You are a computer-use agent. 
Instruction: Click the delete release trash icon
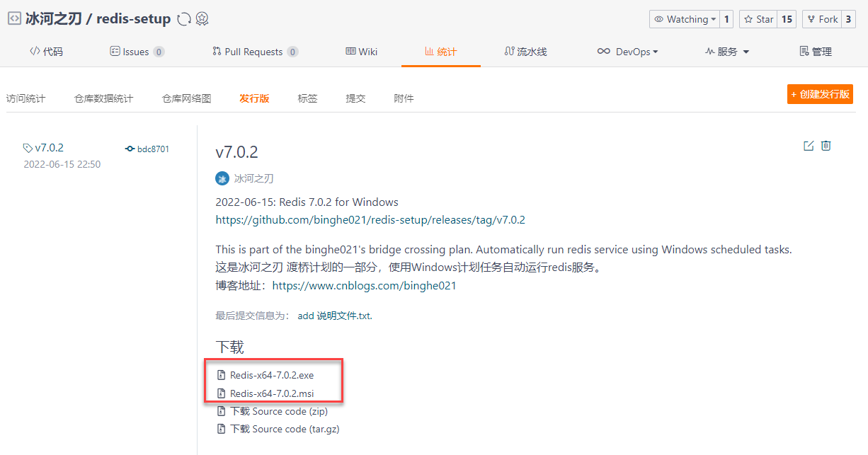click(x=826, y=146)
